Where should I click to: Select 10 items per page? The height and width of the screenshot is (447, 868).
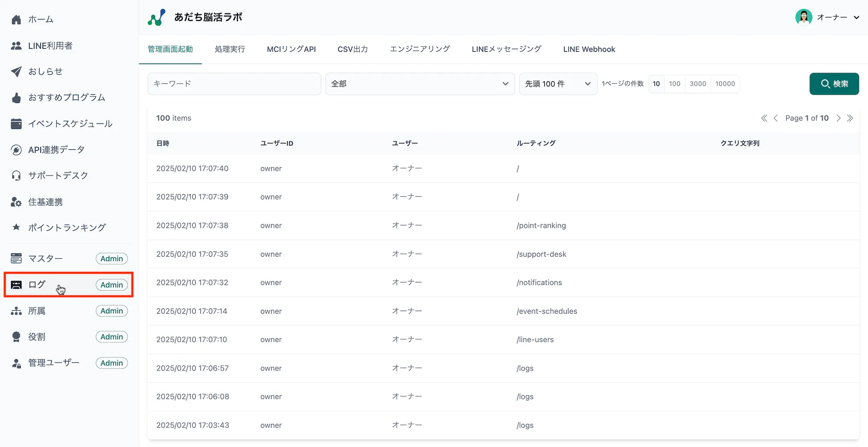coord(656,84)
